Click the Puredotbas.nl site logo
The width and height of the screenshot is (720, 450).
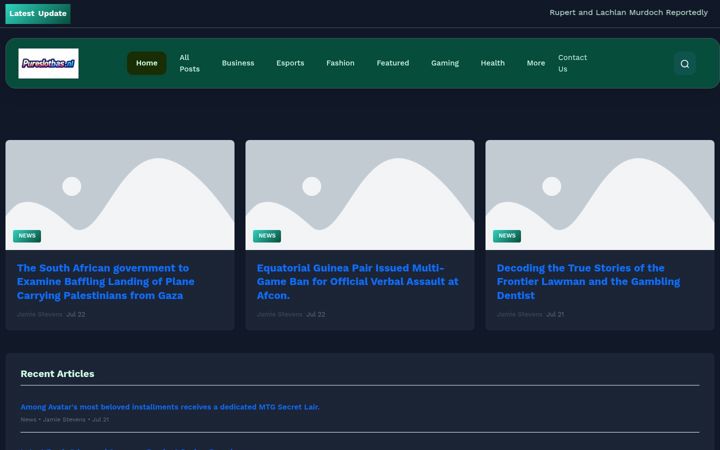pos(48,63)
